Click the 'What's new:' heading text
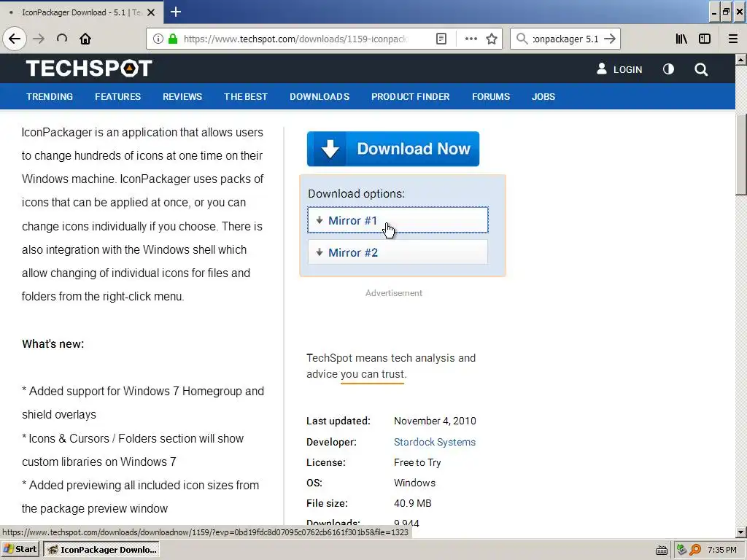The width and height of the screenshot is (747, 560). [53, 344]
